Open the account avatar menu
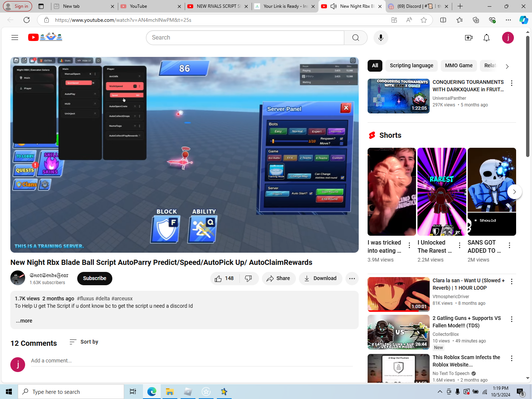 (508, 38)
